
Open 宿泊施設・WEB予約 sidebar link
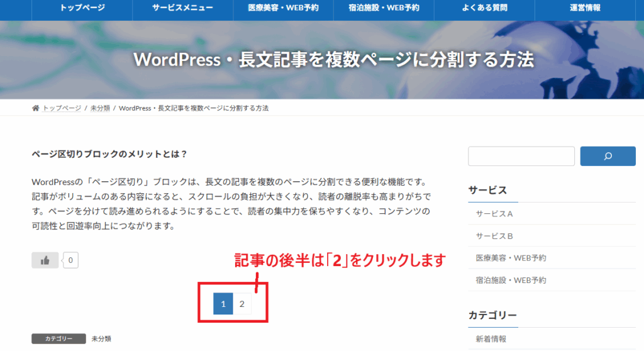click(511, 281)
